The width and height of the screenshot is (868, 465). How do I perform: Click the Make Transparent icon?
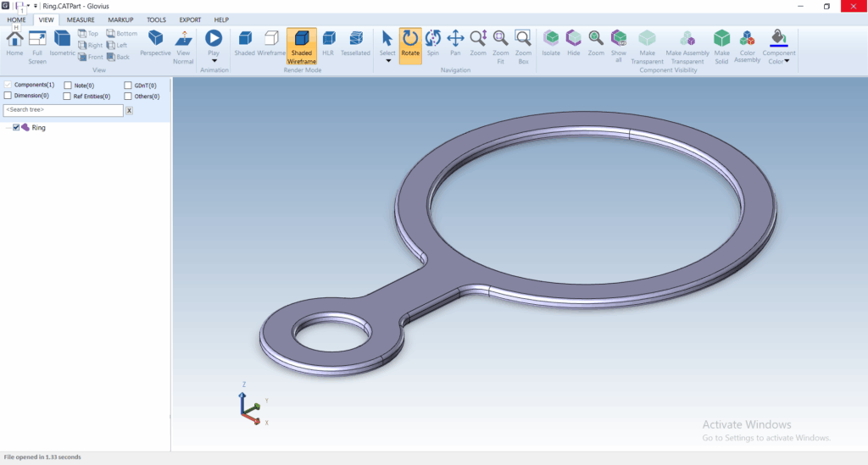[648, 39]
